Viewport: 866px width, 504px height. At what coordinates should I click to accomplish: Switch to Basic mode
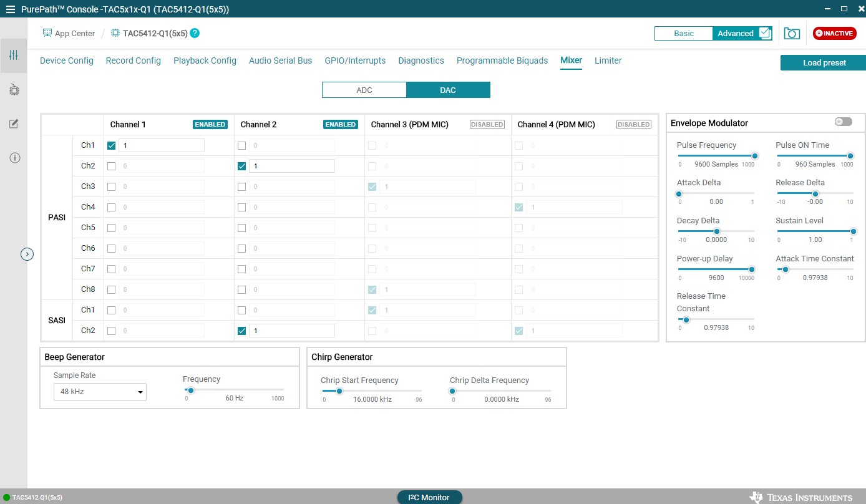click(683, 34)
